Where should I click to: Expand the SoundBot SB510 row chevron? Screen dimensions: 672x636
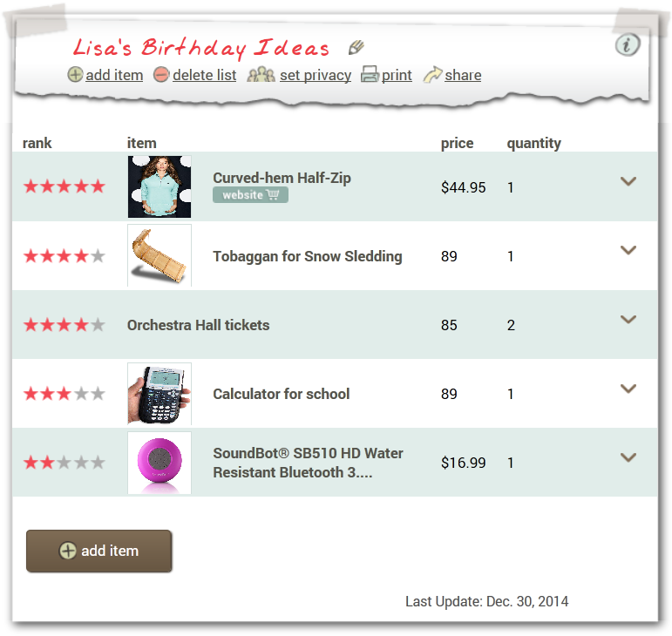pyautogui.click(x=628, y=457)
